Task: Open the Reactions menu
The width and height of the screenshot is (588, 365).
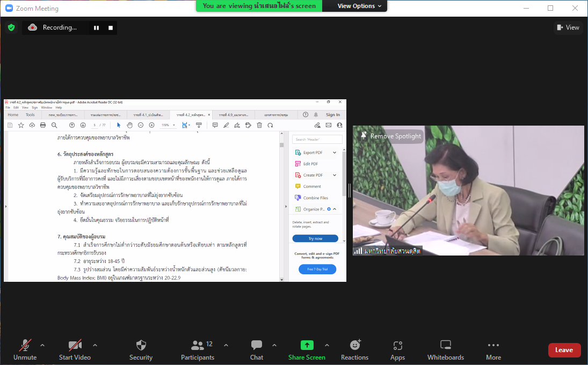Action: point(354,345)
